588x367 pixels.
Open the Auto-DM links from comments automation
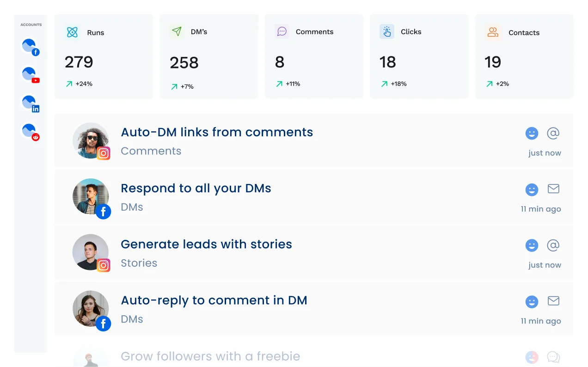pyautogui.click(x=217, y=132)
